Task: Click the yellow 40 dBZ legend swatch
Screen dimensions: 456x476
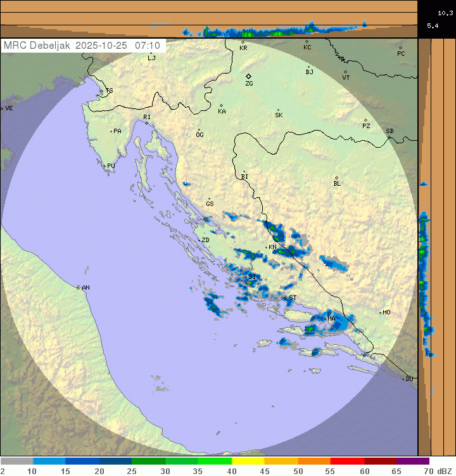Action: [248, 461]
